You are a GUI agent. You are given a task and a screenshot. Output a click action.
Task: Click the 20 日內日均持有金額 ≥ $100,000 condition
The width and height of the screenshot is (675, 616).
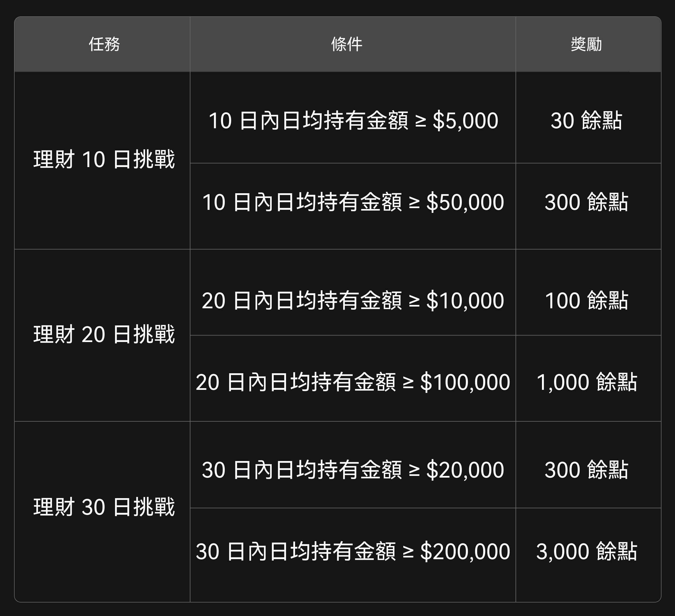click(x=353, y=382)
